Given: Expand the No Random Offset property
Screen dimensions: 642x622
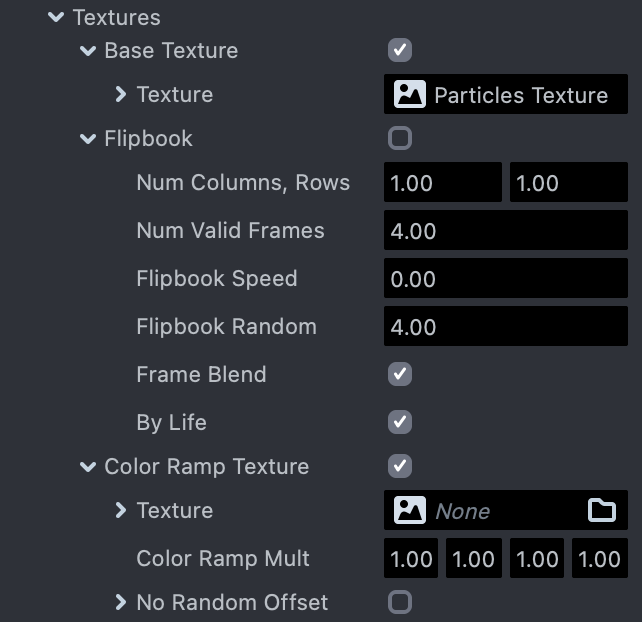Looking at the screenshot, I should (120, 602).
